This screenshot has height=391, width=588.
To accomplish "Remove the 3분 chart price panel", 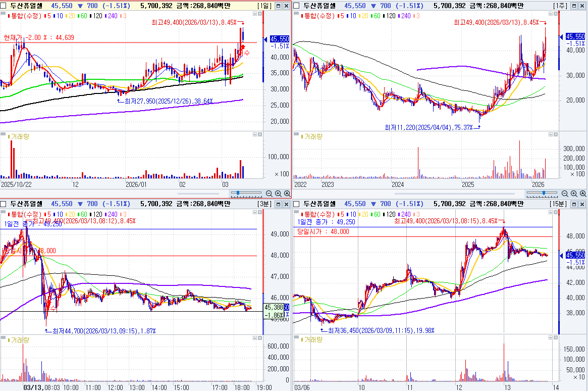I will coord(260,212).
